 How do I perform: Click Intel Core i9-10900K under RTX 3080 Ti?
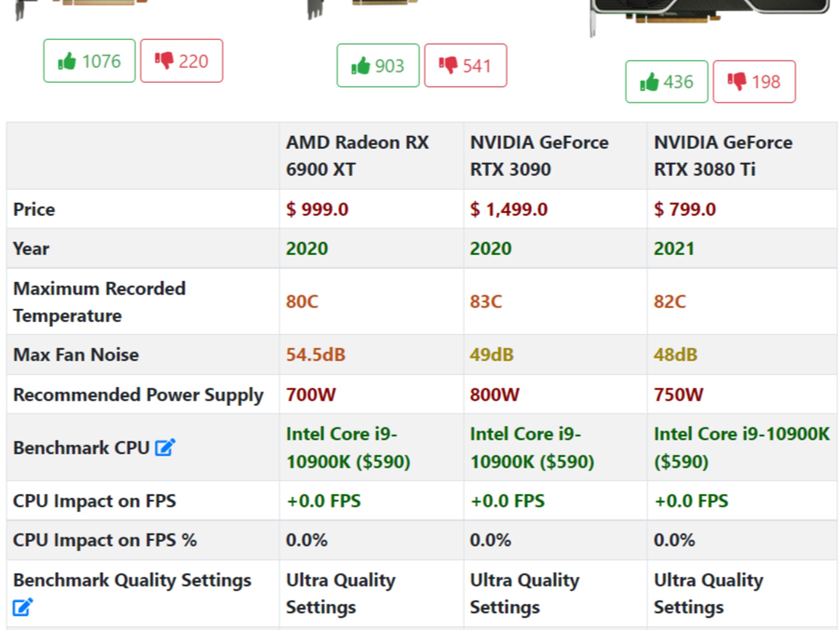pos(741,448)
